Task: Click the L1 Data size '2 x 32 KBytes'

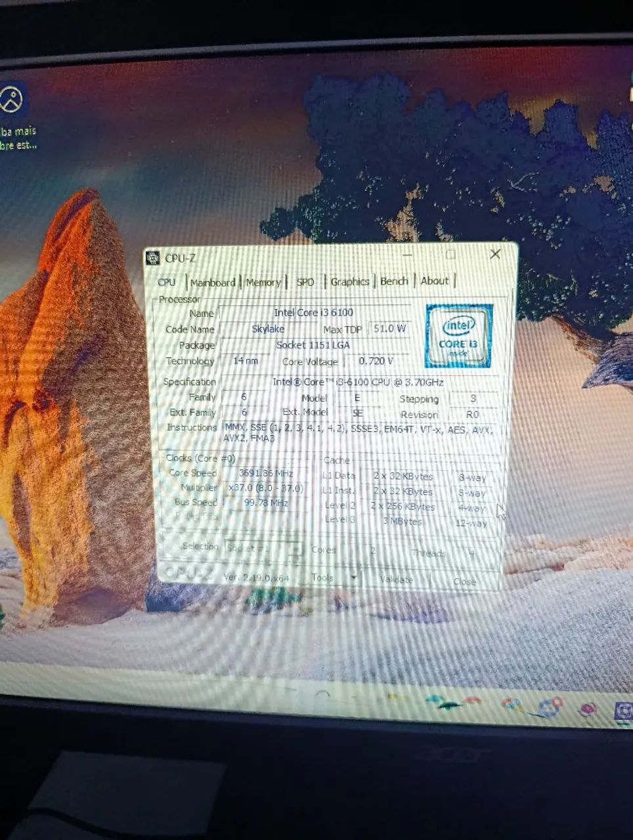Action: [x=403, y=476]
